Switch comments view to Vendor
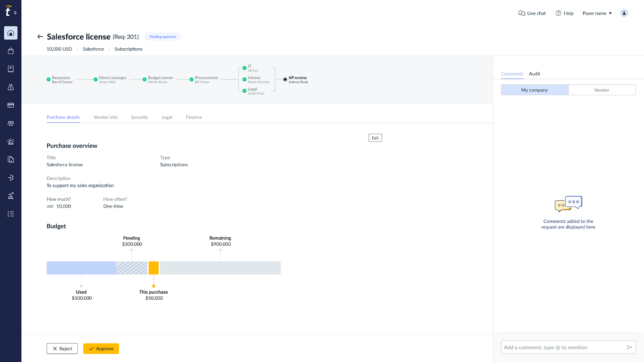The image size is (644, 362). pyautogui.click(x=602, y=90)
